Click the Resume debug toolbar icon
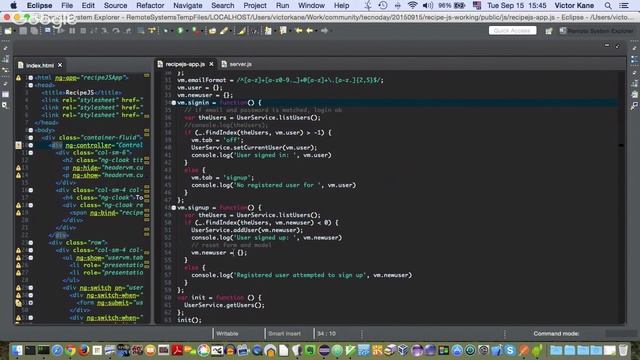The image size is (640, 360). point(62,31)
